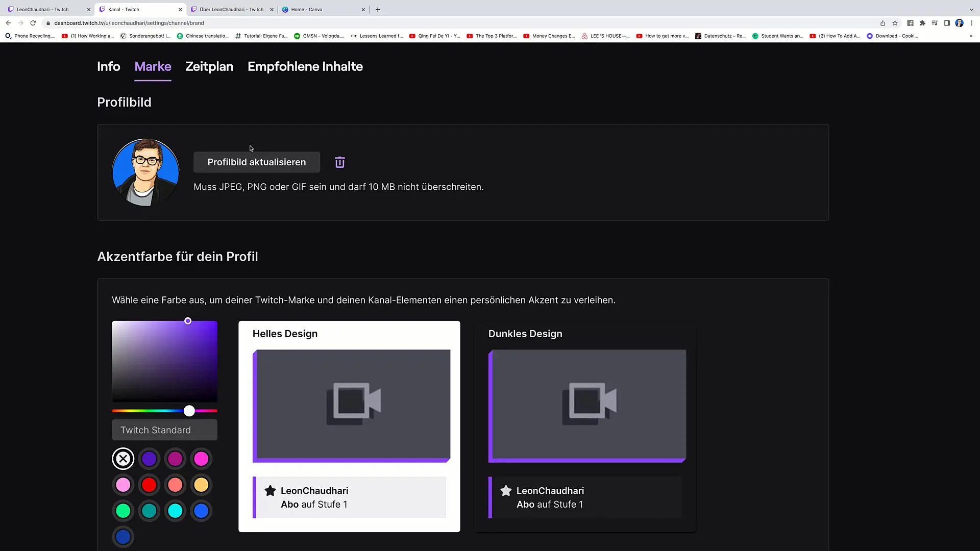Select the purple color circle swatch
This screenshot has width=980, height=551.
pyautogui.click(x=150, y=459)
